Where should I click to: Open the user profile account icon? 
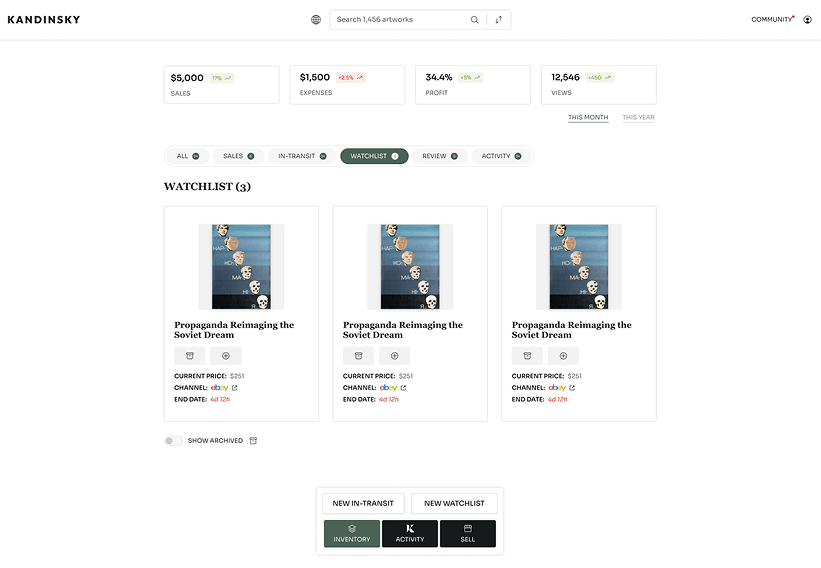click(807, 19)
